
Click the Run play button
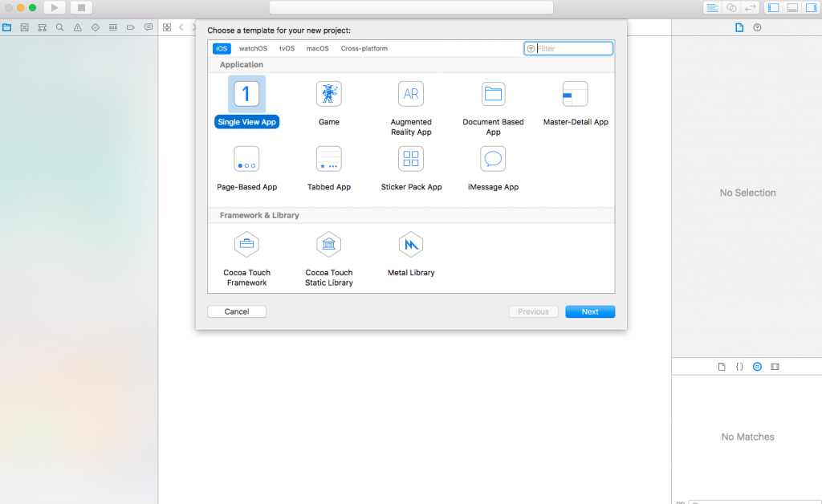pos(55,8)
